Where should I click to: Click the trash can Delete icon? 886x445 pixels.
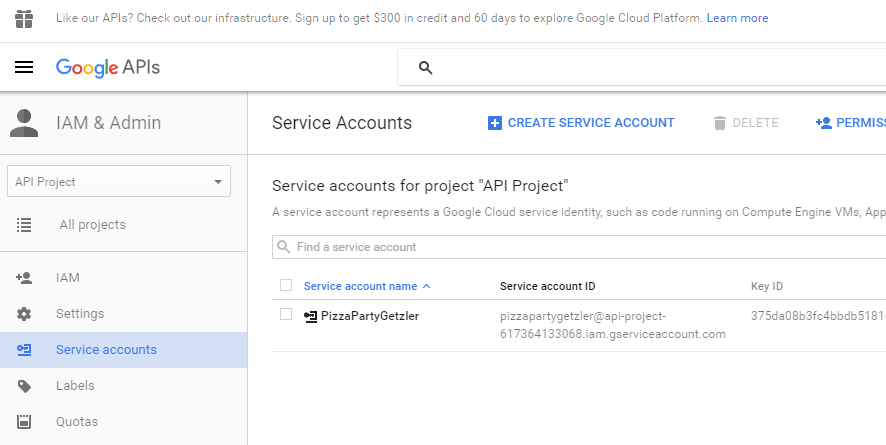pos(719,123)
